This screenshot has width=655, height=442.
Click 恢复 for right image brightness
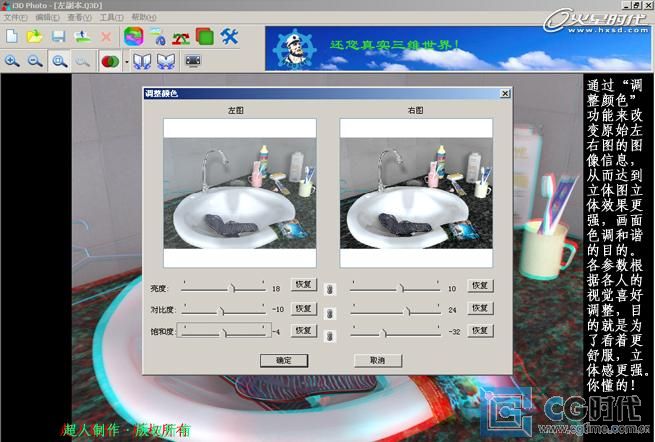point(480,285)
